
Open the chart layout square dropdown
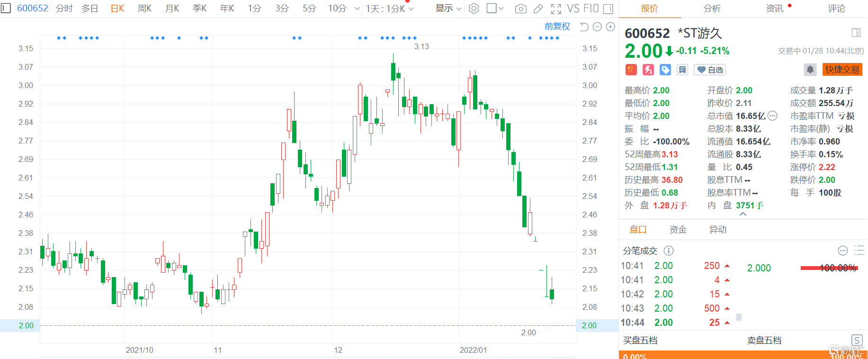point(495,9)
